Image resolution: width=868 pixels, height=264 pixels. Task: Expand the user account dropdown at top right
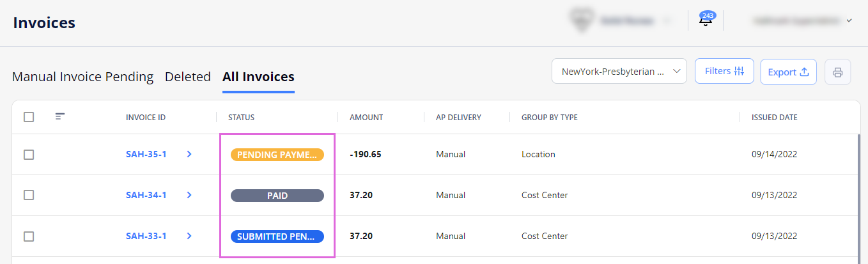803,20
